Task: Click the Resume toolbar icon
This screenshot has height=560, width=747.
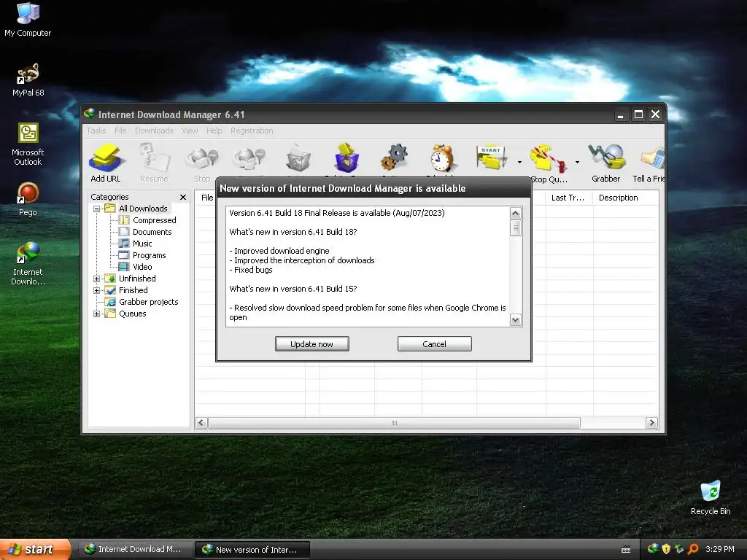Action: coord(154,163)
